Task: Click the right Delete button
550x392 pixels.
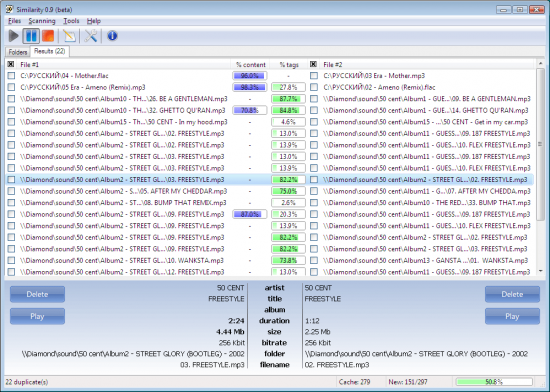Action: (x=512, y=294)
